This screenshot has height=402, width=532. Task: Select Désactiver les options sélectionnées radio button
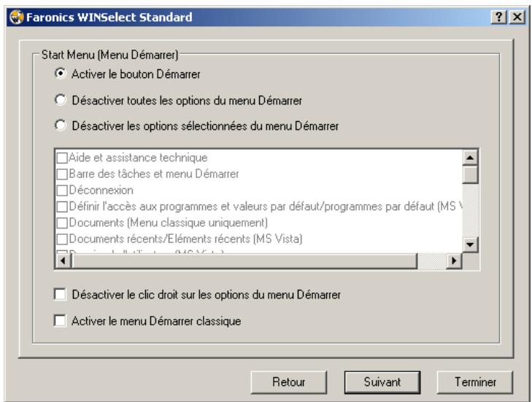(x=60, y=125)
